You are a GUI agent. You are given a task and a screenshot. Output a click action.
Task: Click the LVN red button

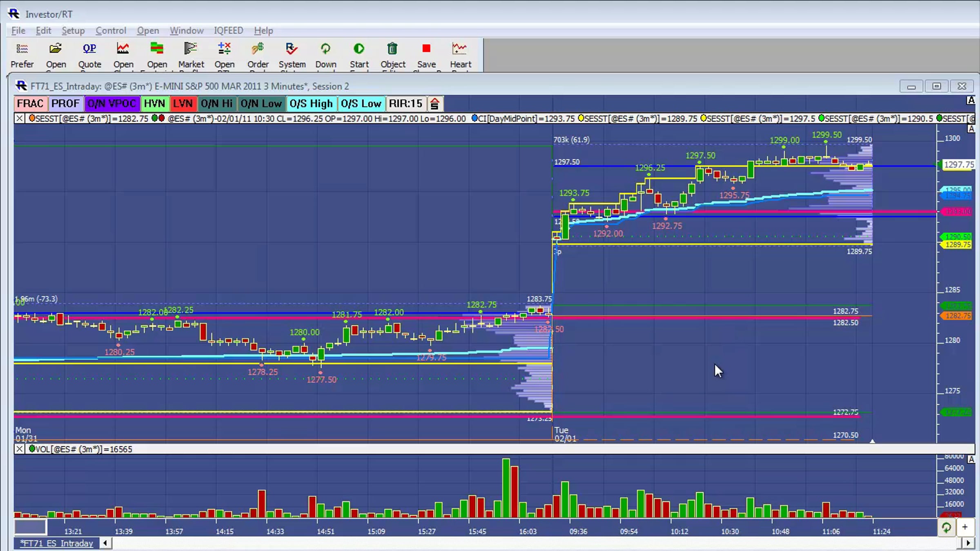183,104
